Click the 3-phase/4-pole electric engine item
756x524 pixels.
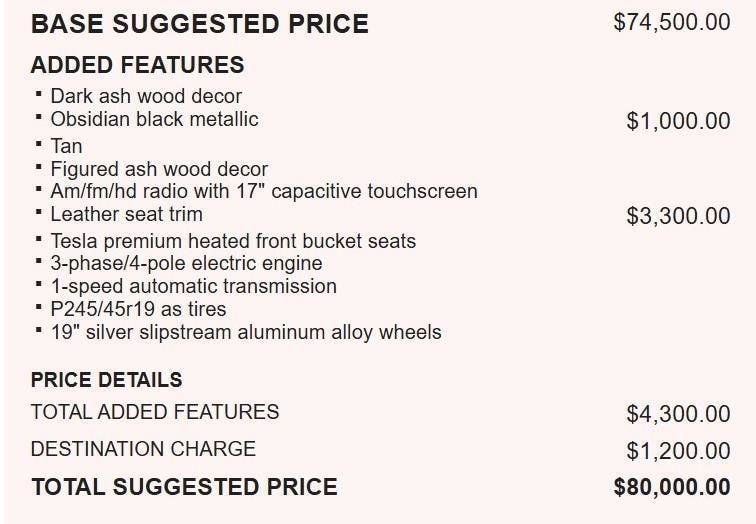point(186,264)
